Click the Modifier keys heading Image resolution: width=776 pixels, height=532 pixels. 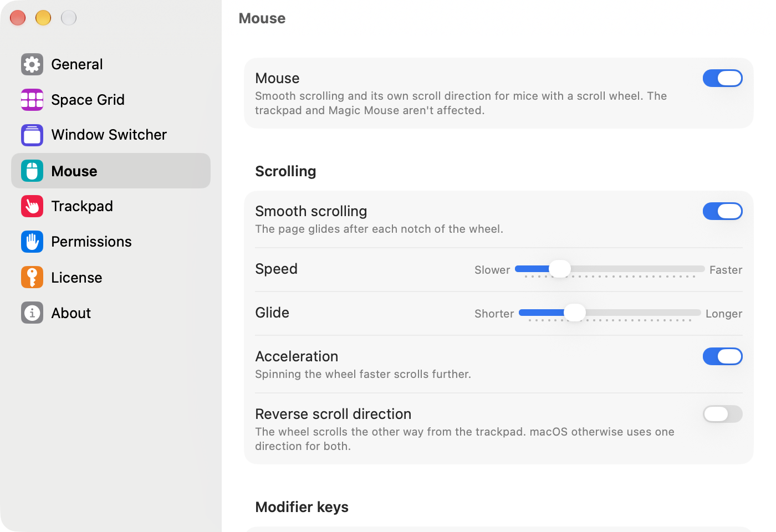tap(302, 507)
